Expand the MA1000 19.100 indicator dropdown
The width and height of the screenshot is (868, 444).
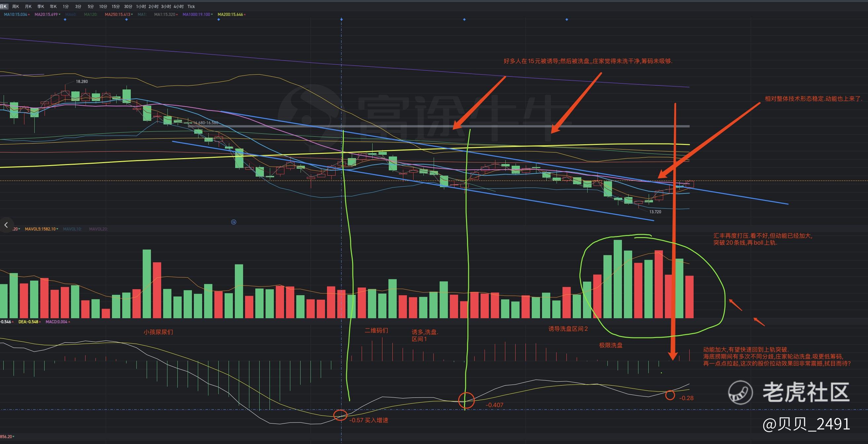[212, 15]
